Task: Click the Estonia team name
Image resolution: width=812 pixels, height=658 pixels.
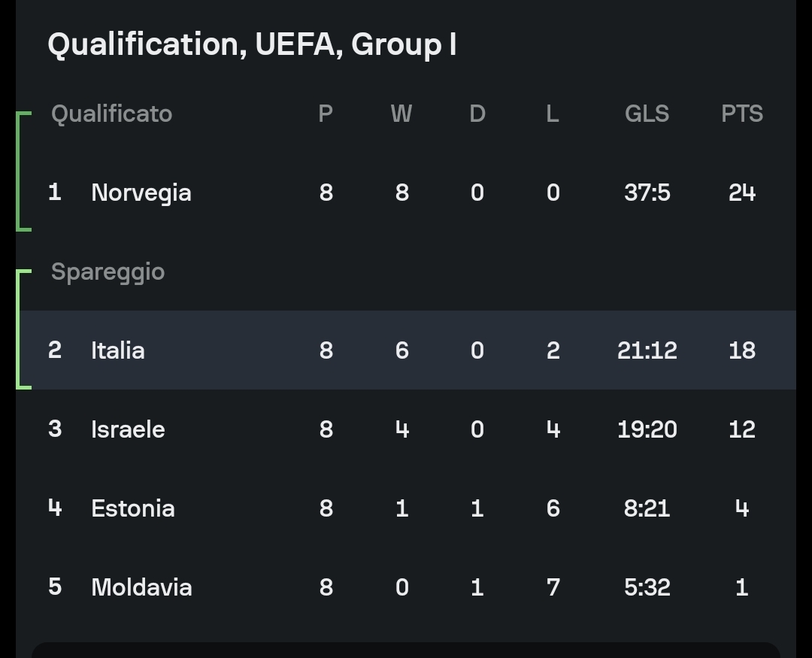Action: pyautogui.click(x=133, y=508)
